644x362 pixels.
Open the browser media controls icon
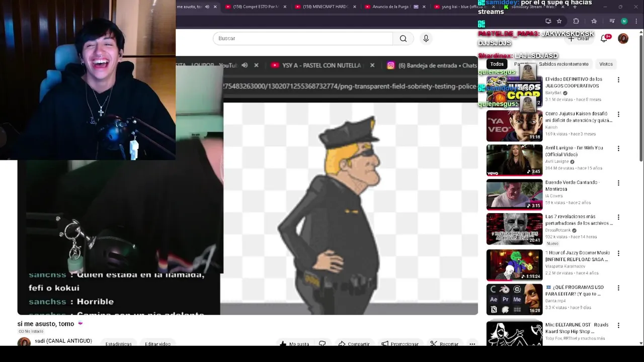(x=612, y=21)
